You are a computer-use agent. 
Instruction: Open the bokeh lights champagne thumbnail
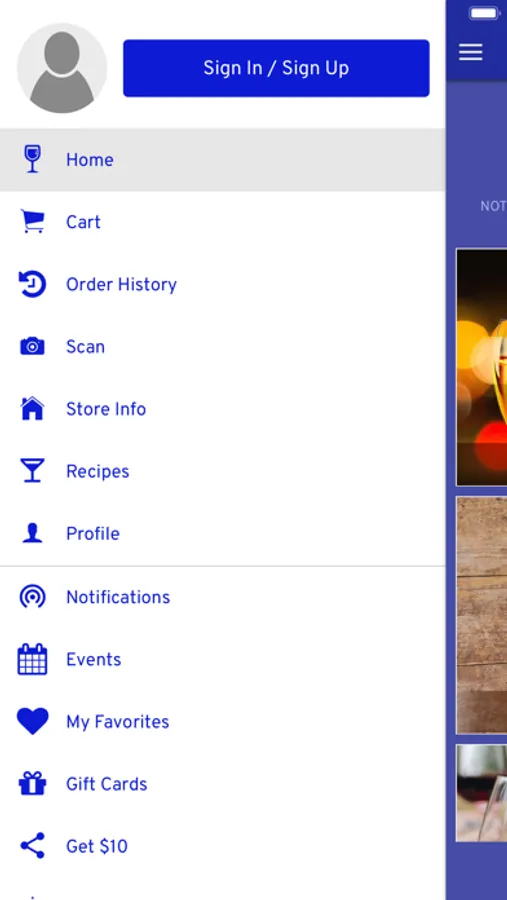(x=482, y=367)
